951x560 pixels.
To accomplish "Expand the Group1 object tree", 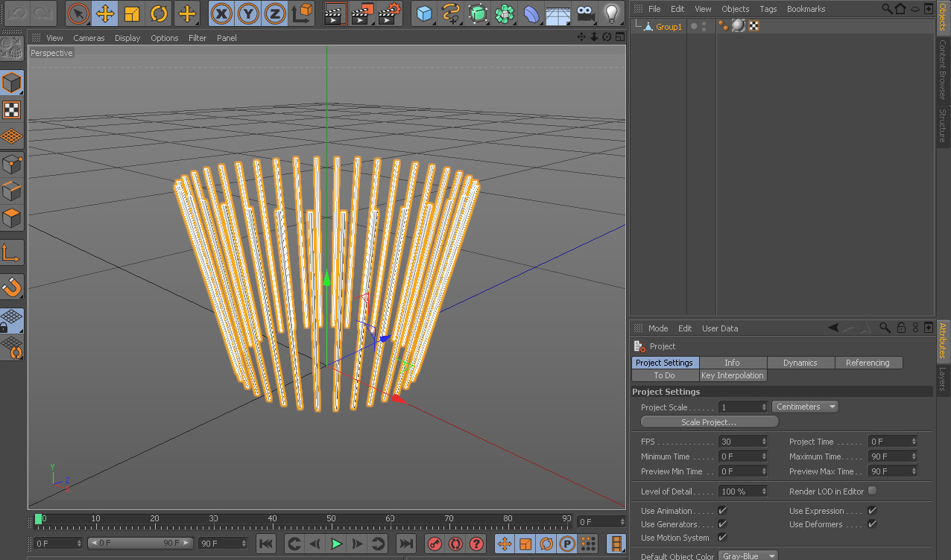I will pos(638,26).
